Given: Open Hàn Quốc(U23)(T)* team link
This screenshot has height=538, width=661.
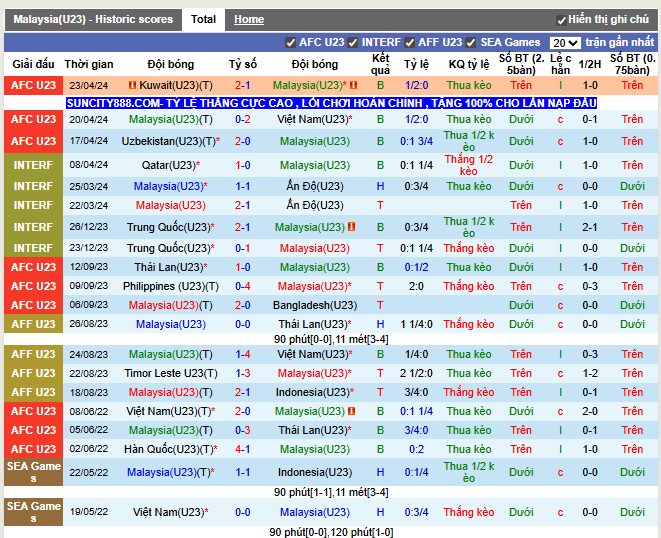Looking at the screenshot, I should (171, 449).
